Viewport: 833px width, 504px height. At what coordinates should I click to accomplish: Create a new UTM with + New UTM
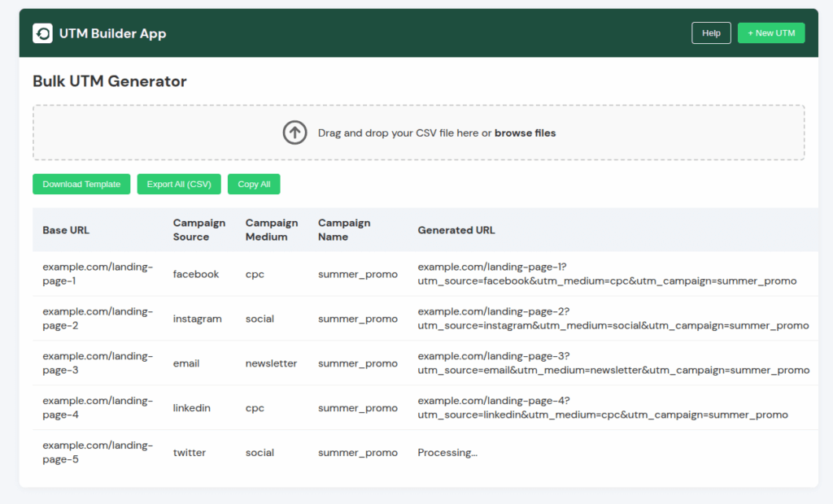coord(770,33)
